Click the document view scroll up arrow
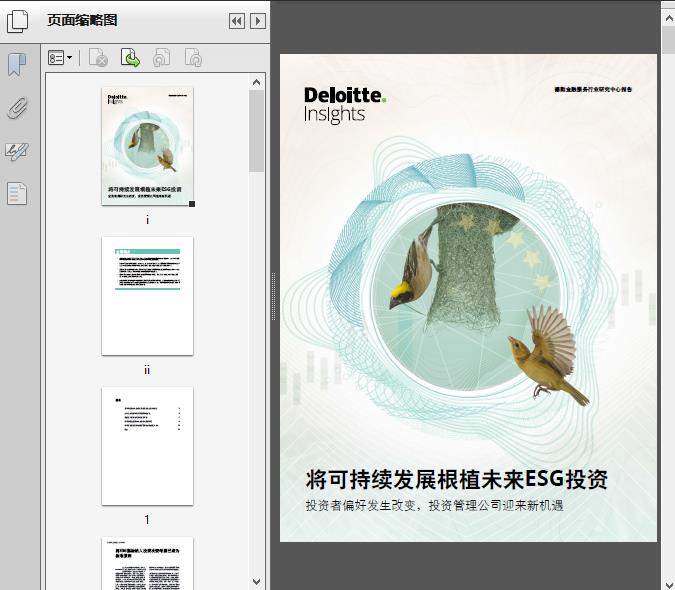675x590 pixels. (x=669, y=19)
